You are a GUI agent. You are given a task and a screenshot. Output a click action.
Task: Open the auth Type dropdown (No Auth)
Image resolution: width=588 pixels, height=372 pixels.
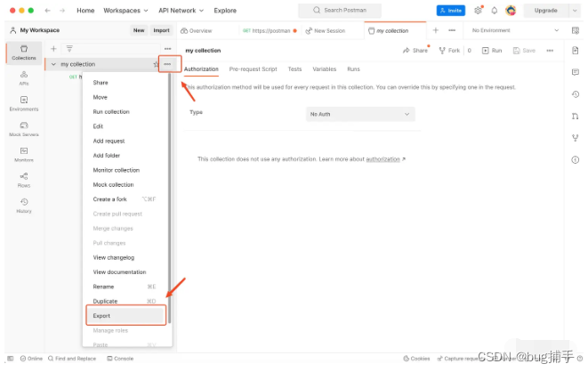pos(360,114)
